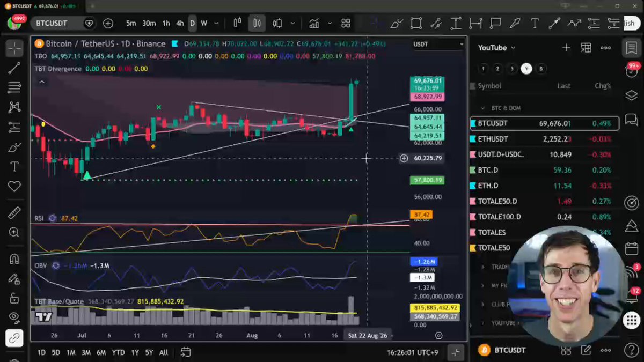This screenshot has height=362, width=644.
Task: Click the zoom in magnifier in left sidebar
Action: [x=14, y=233]
